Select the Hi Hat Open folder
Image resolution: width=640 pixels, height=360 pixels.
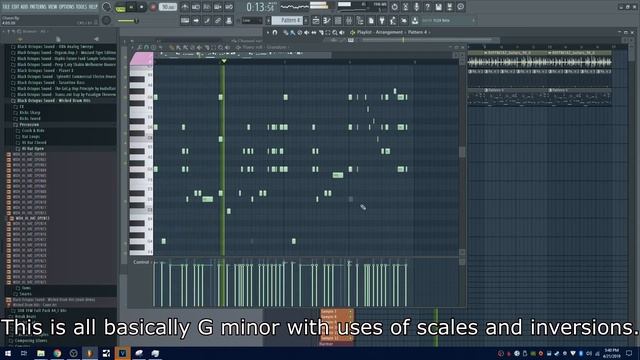click(x=32, y=149)
